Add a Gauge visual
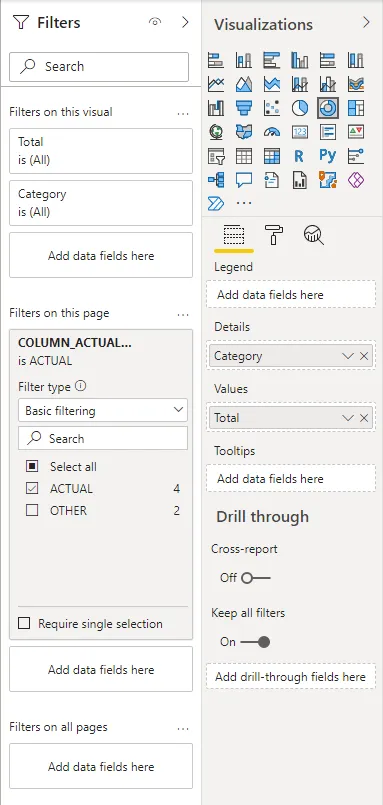The height and width of the screenshot is (805, 383). pos(272,132)
